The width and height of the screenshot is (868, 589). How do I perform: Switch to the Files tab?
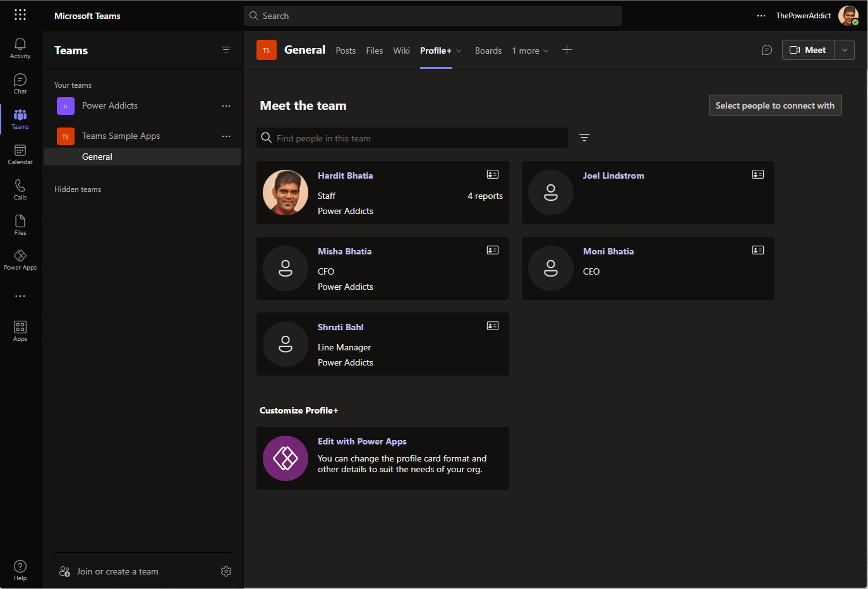[x=375, y=51]
